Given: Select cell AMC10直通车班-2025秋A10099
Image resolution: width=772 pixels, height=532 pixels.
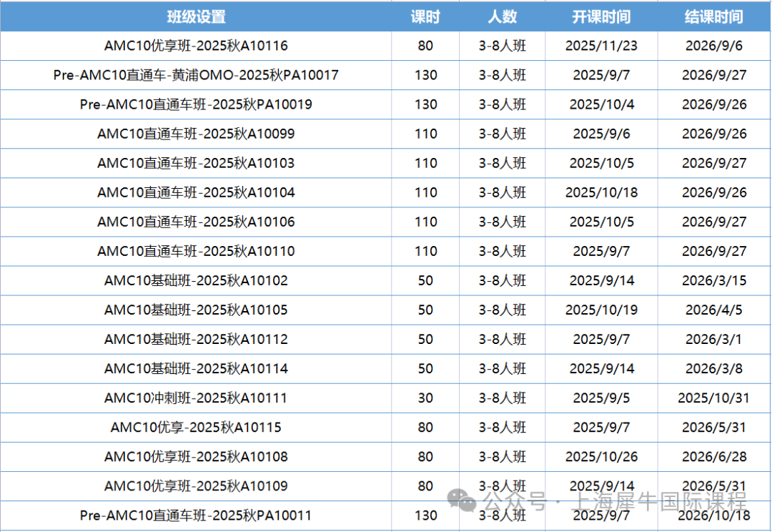Looking at the screenshot, I should [196, 134].
